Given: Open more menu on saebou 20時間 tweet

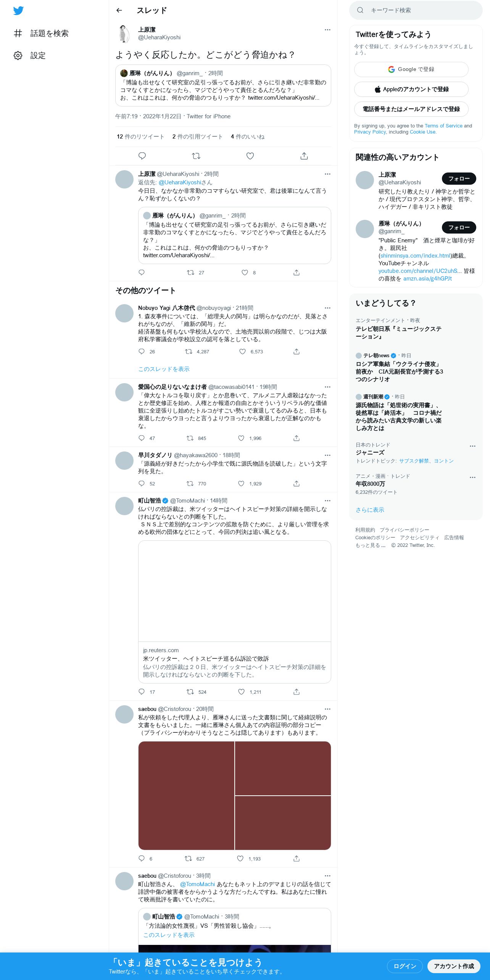Looking at the screenshot, I should [x=327, y=709].
